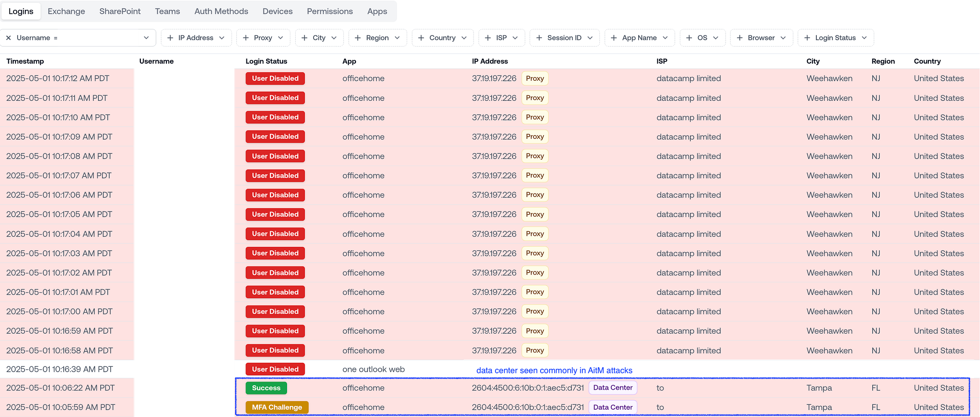Click the plus icon on ISP filter

click(488, 38)
